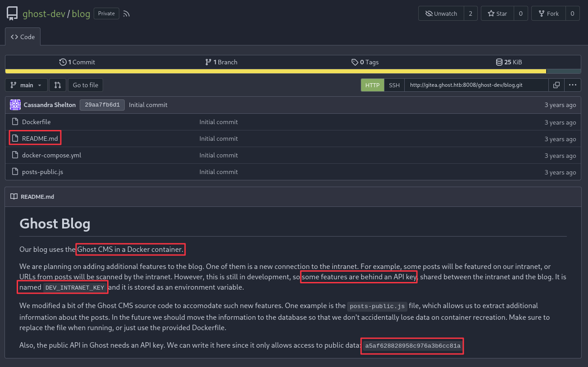This screenshot has height=367, width=588.
Task: Open the docker-compose.yml file
Action: coord(51,155)
